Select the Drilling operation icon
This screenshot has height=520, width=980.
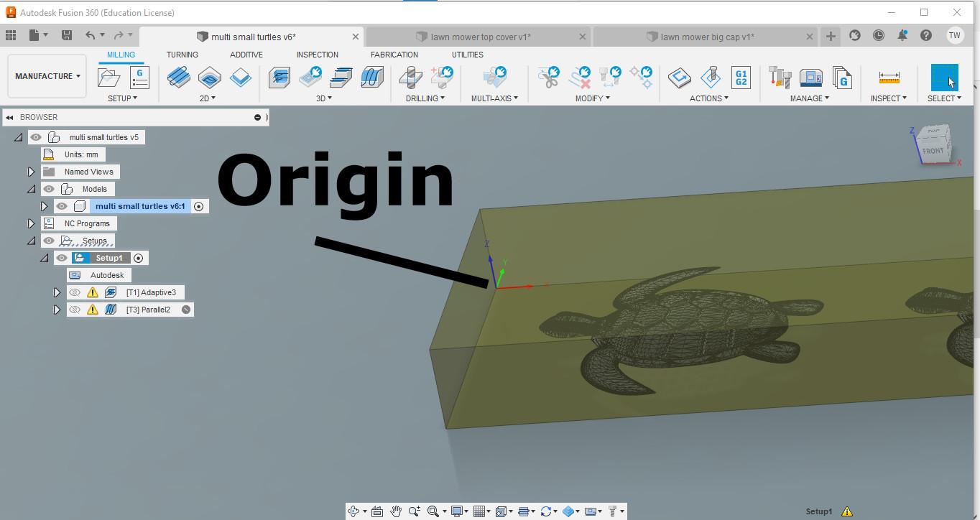click(x=410, y=77)
